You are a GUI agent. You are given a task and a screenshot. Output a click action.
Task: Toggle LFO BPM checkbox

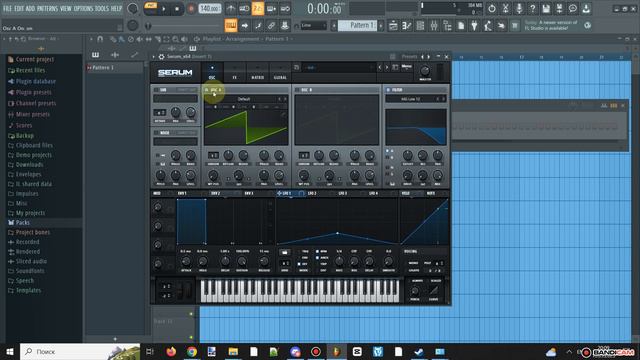pyautogui.click(x=318, y=252)
